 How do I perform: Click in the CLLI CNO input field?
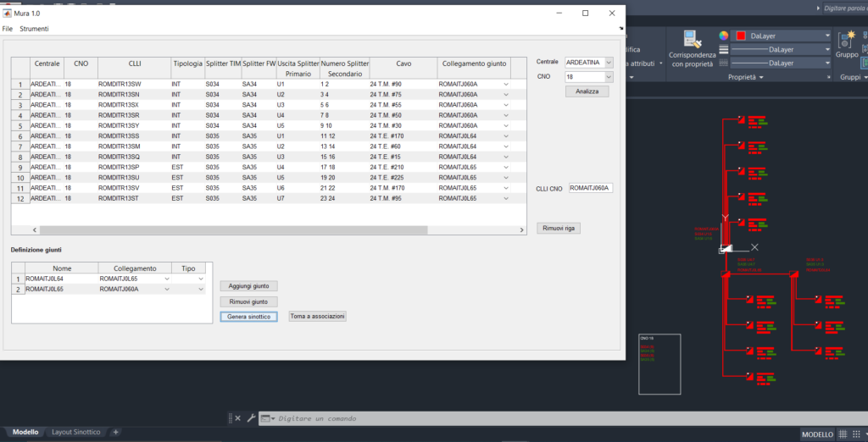pyautogui.click(x=591, y=188)
